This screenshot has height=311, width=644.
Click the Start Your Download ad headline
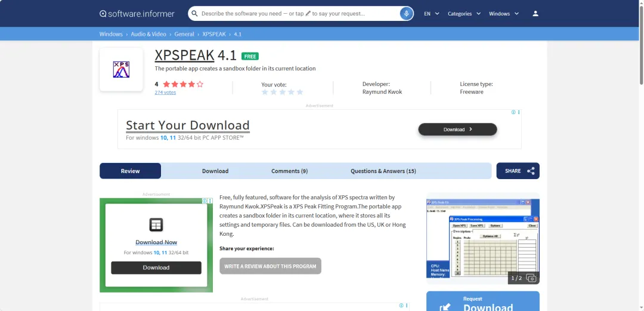click(188, 125)
